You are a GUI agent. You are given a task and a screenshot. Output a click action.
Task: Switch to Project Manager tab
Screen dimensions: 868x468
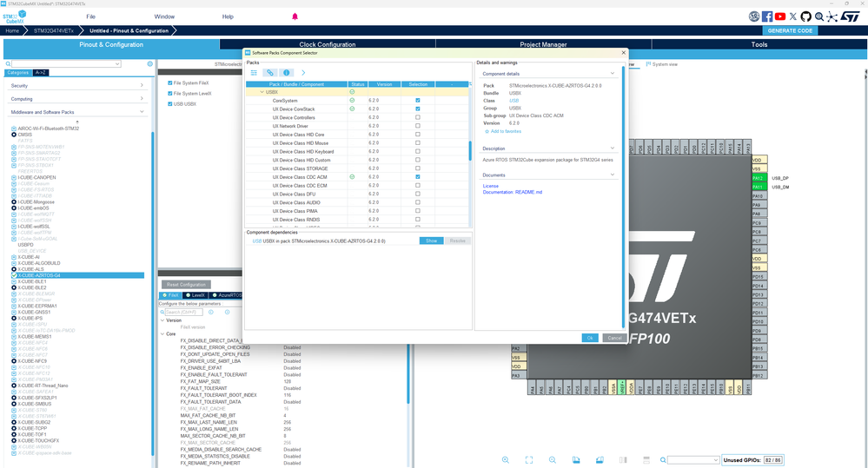[x=543, y=44]
